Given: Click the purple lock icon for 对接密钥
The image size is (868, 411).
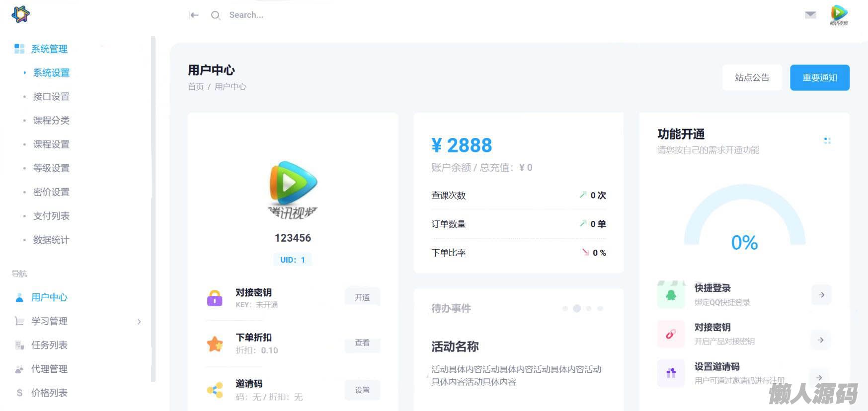Looking at the screenshot, I should (215, 298).
